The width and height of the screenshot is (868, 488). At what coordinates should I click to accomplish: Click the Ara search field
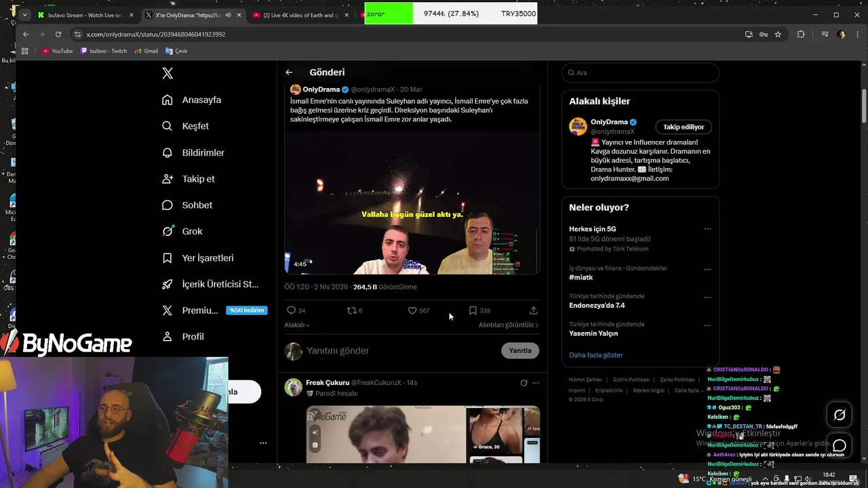[x=640, y=73]
